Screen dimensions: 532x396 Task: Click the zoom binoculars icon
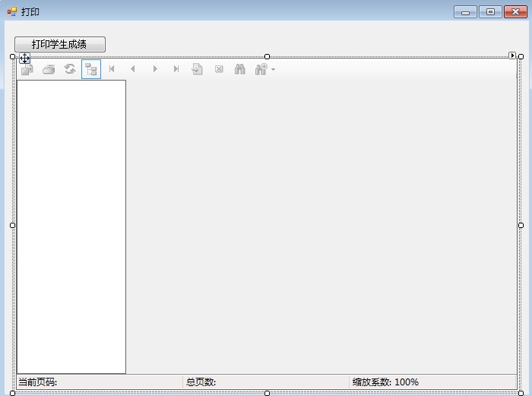[261, 69]
